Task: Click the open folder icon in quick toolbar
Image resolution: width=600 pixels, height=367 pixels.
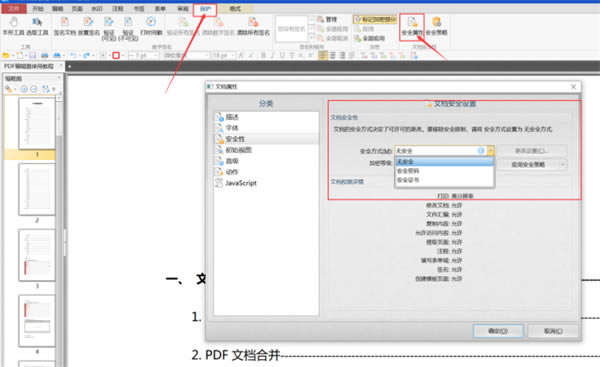Action: point(6,55)
